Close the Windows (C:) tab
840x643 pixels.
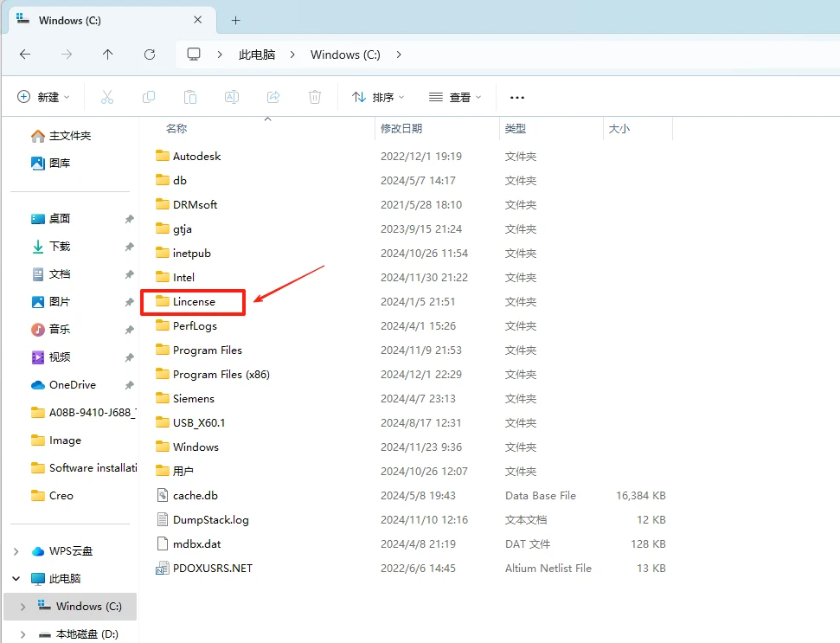coord(198,20)
